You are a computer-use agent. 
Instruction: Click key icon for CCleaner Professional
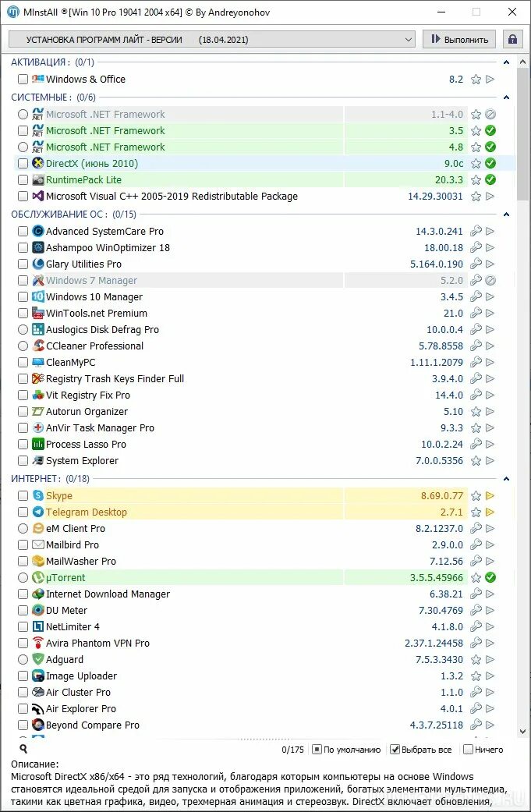tap(476, 346)
